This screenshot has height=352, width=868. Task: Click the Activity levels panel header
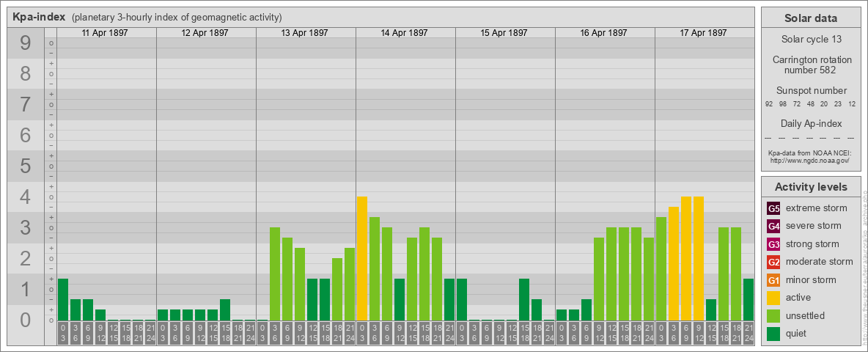tap(810, 187)
